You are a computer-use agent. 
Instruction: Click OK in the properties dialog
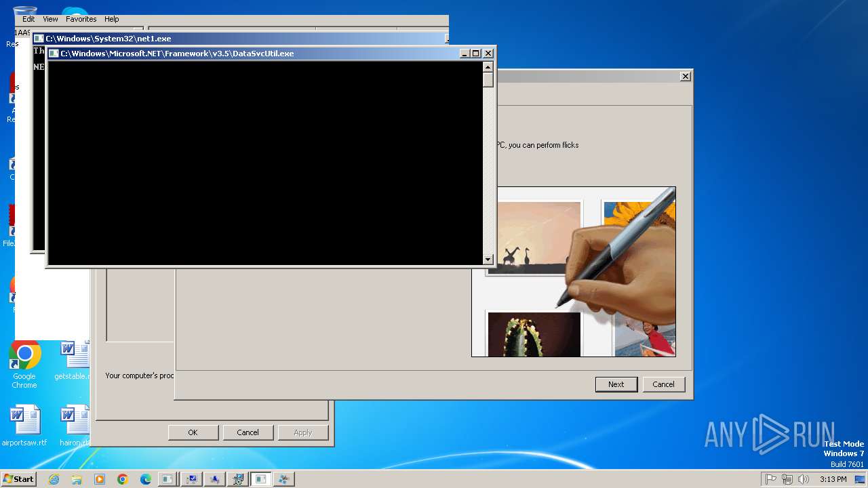point(193,432)
